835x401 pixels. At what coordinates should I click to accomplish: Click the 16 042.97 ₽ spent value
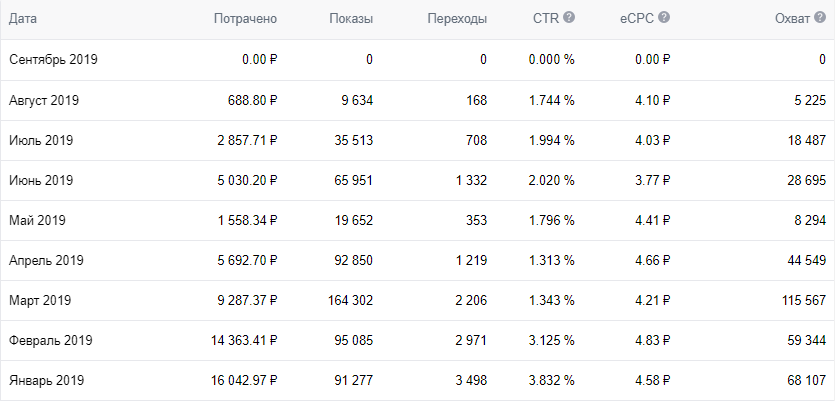tap(244, 381)
